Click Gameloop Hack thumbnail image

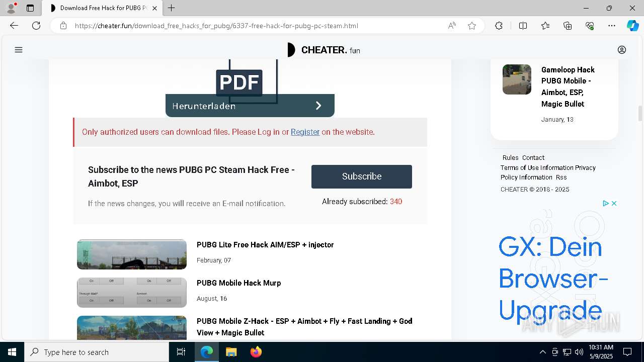click(517, 79)
